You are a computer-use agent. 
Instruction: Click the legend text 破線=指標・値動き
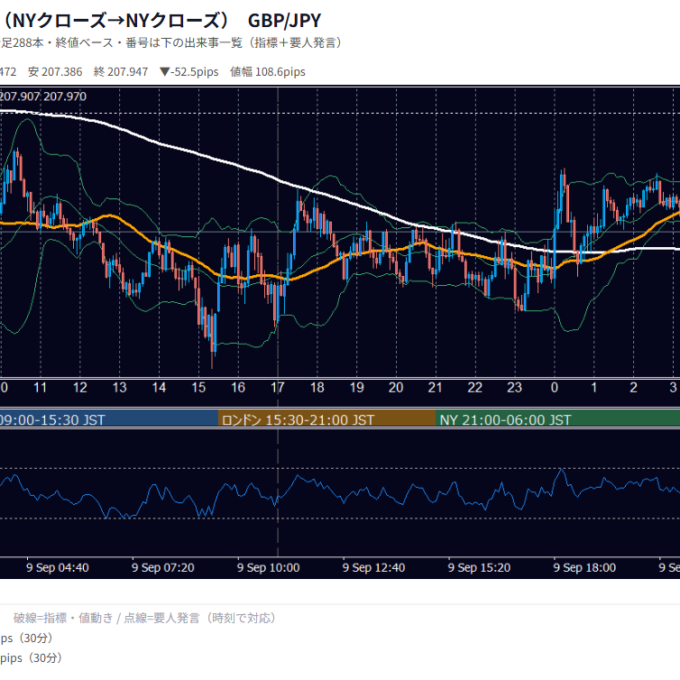(x=63, y=618)
